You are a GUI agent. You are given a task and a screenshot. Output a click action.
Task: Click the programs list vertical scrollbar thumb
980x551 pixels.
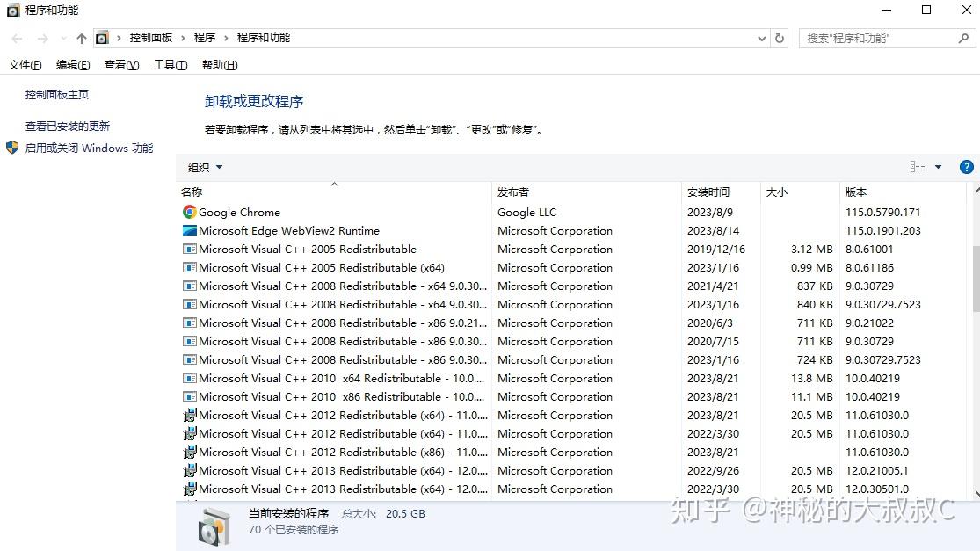tap(976, 279)
